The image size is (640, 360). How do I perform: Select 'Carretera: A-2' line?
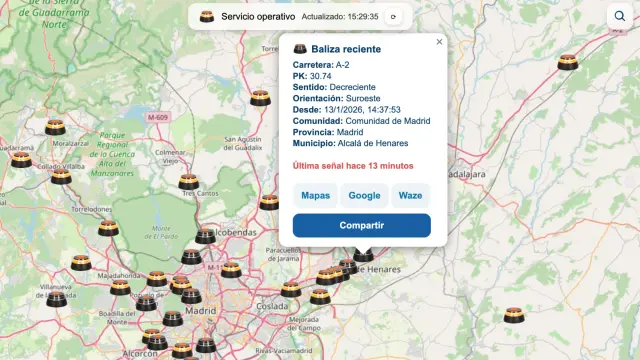click(321, 65)
